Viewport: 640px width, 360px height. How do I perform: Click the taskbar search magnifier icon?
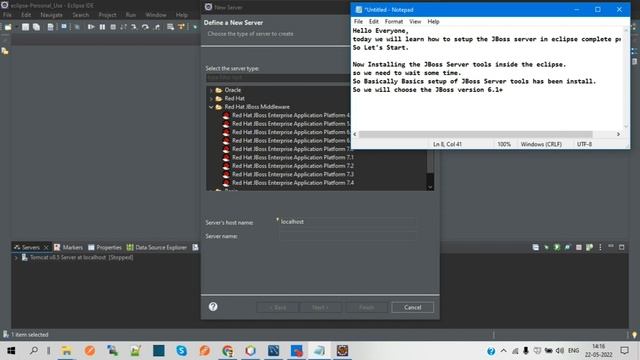(x=34, y=351)
